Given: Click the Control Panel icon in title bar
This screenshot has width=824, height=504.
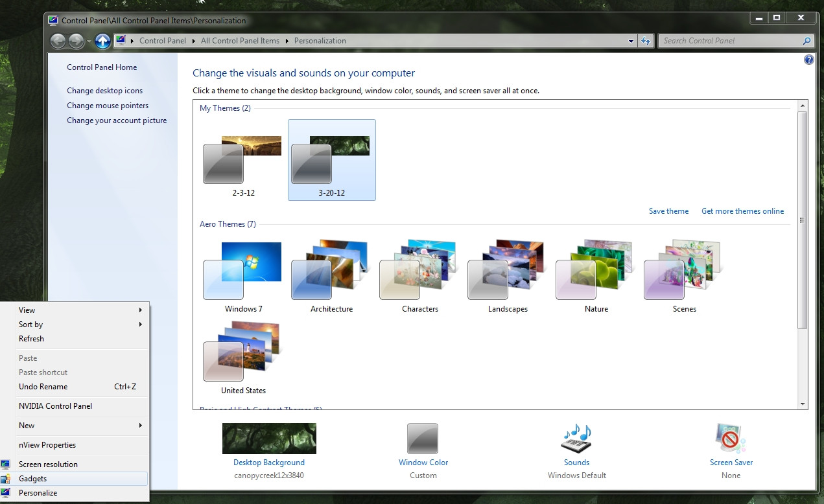Looking at the screenshot, I should 54,20.
